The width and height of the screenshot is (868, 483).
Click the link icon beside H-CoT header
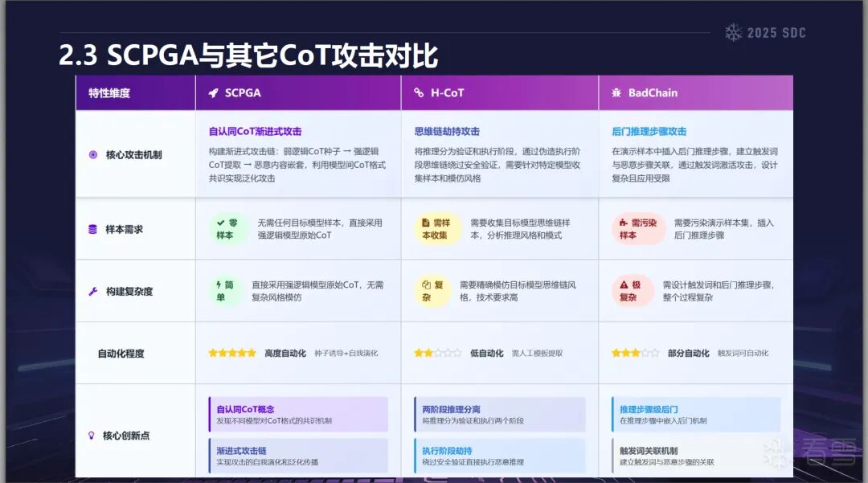coord(419,92)
